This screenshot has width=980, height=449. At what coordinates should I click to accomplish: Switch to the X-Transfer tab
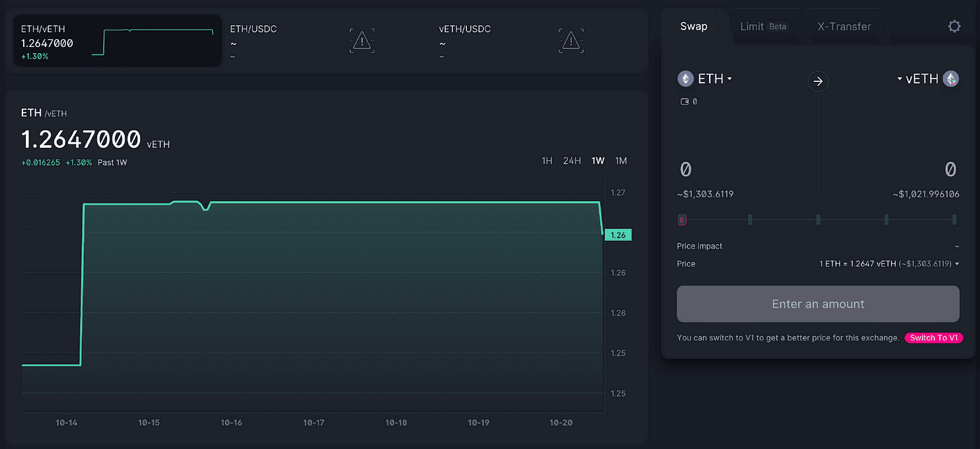844,26
